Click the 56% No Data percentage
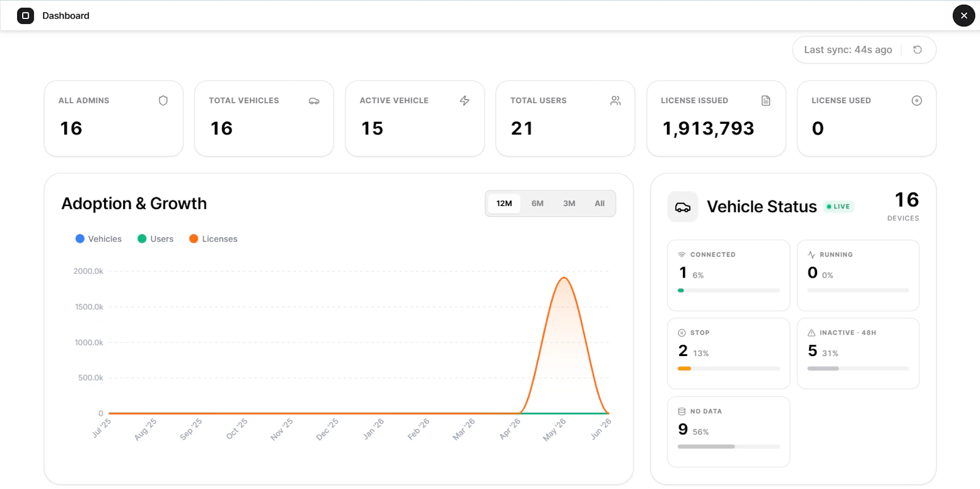 (x=701, y=432)
